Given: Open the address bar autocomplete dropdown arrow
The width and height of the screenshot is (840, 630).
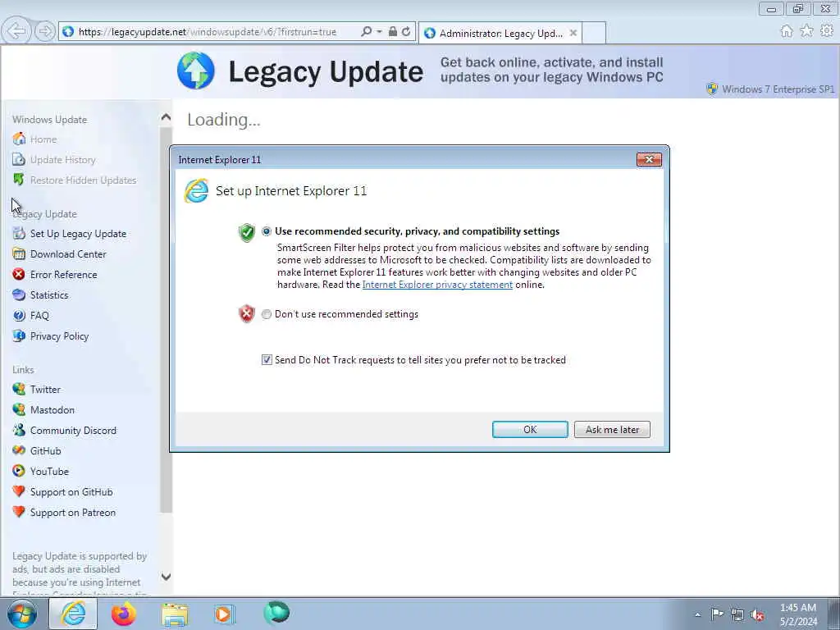Looking at the screenshot, I should (379, 32).
